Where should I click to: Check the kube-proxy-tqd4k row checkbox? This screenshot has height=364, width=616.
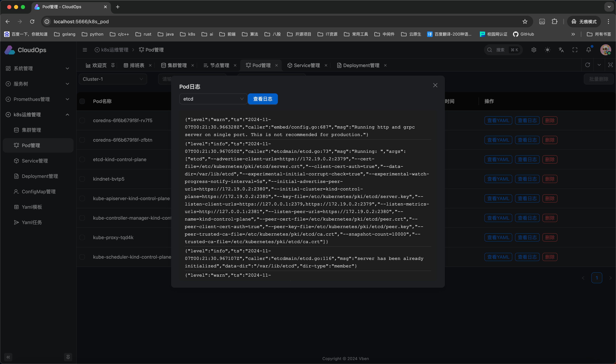[x=82, y=237]
